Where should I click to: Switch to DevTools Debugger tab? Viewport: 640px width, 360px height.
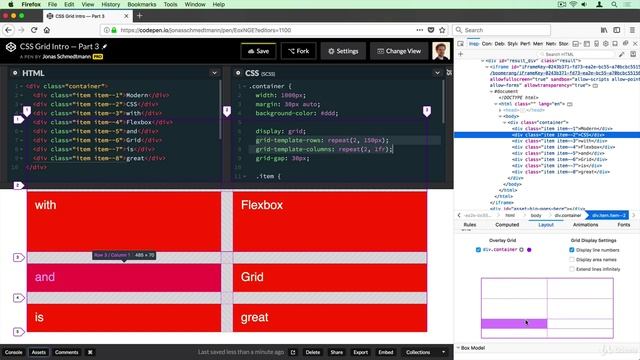(x=500, y=44)
